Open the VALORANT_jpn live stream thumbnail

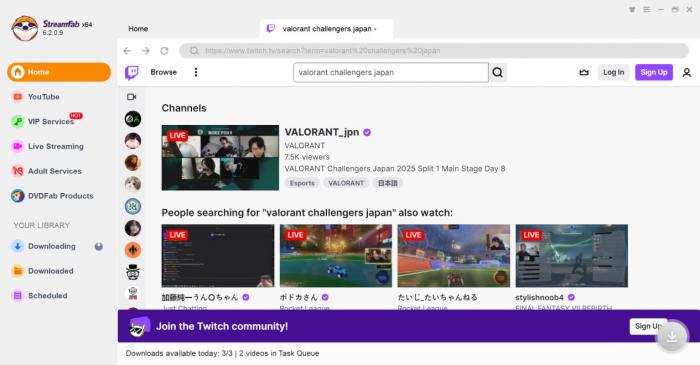(220, 158)
